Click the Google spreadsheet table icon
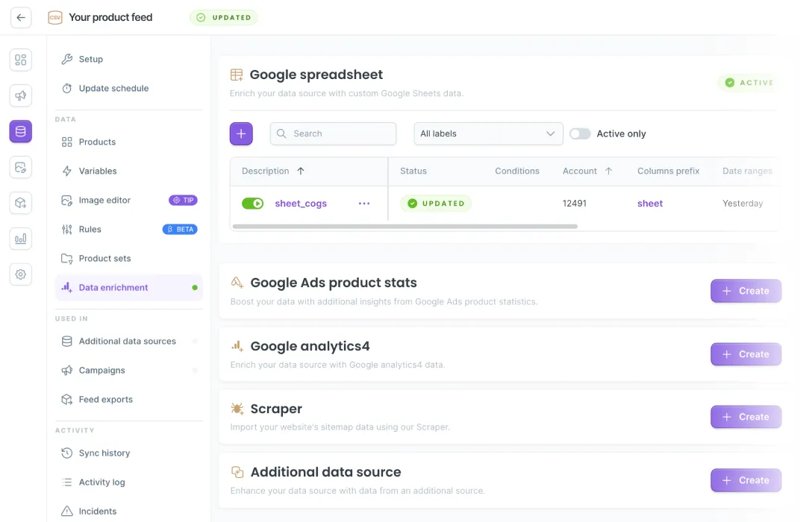 coord(237,75)
